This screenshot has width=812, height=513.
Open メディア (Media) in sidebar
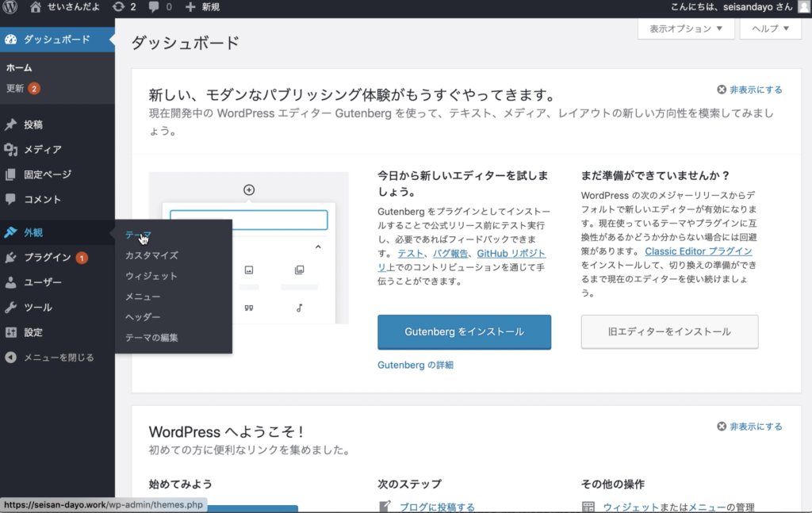coord(42,149)
